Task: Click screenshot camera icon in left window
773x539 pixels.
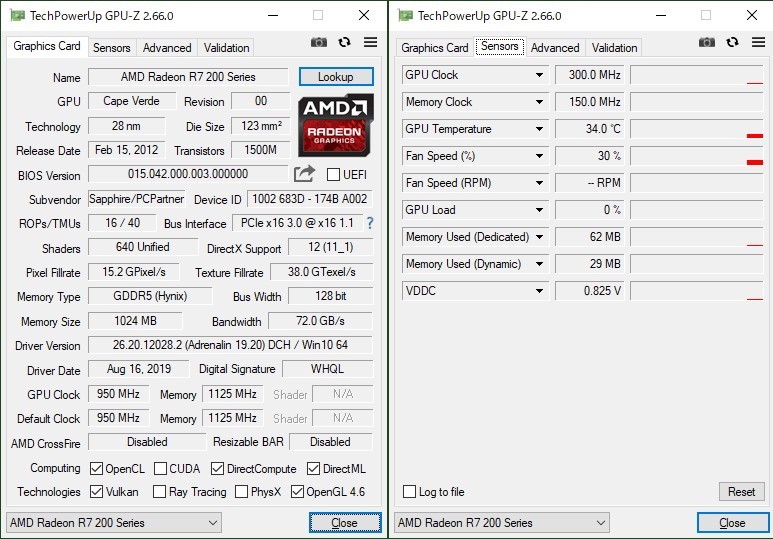Action: click(318, 42)
